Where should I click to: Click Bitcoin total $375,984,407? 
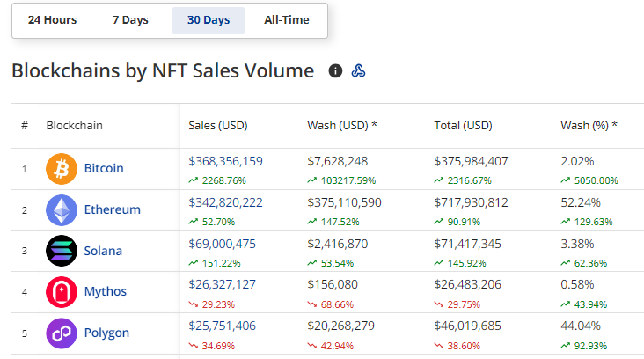coord(471,161)
